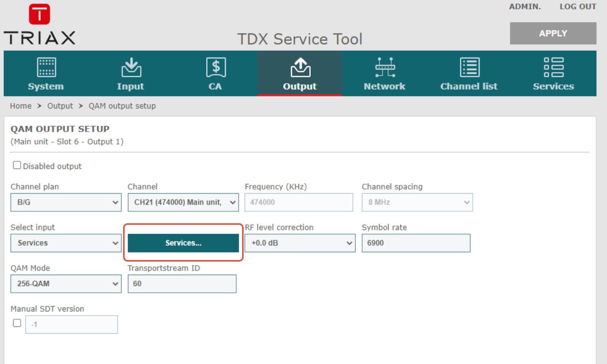Go to Home breadcrumb
This screenshot has width=607, height=364.
click(x=21, y=106)
